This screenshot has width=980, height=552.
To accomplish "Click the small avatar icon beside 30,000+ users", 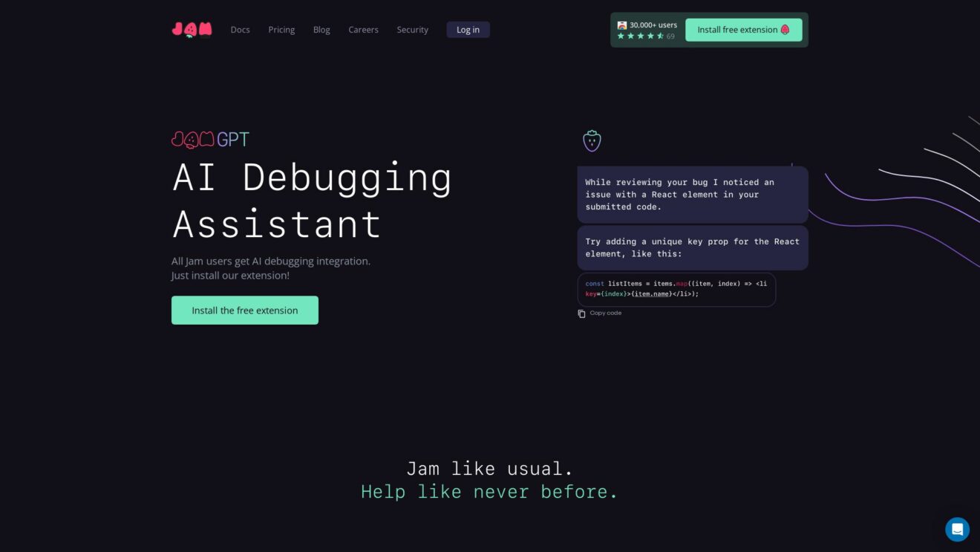I will (622, 25).
